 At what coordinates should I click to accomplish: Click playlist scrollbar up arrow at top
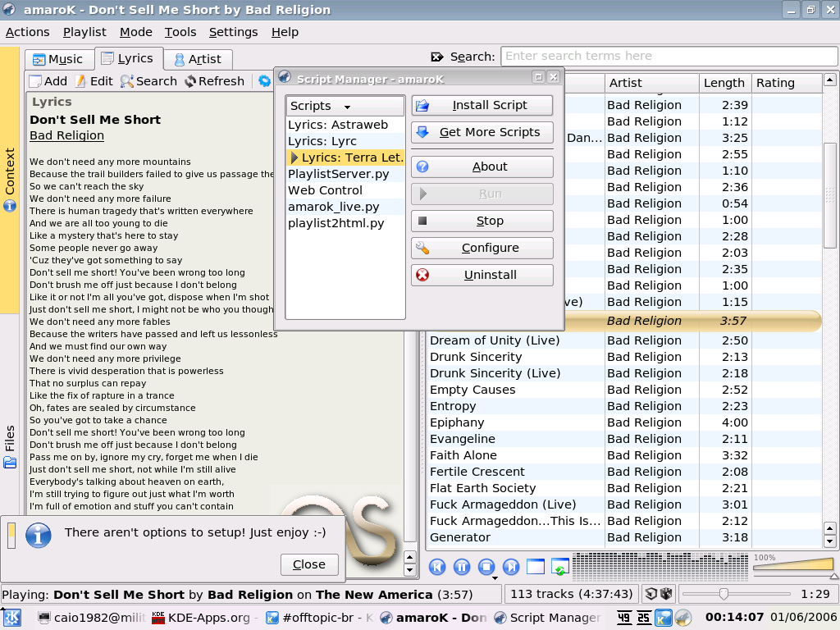point(829,80)
